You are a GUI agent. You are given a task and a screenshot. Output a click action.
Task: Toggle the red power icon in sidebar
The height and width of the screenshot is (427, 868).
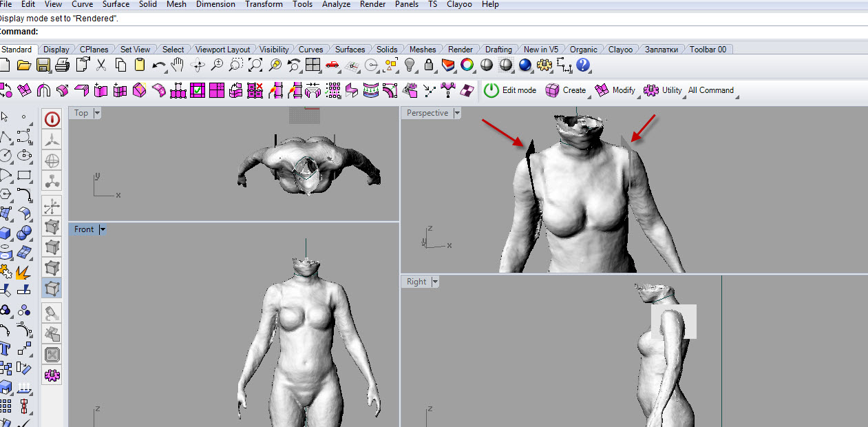(x=52, y=119)
